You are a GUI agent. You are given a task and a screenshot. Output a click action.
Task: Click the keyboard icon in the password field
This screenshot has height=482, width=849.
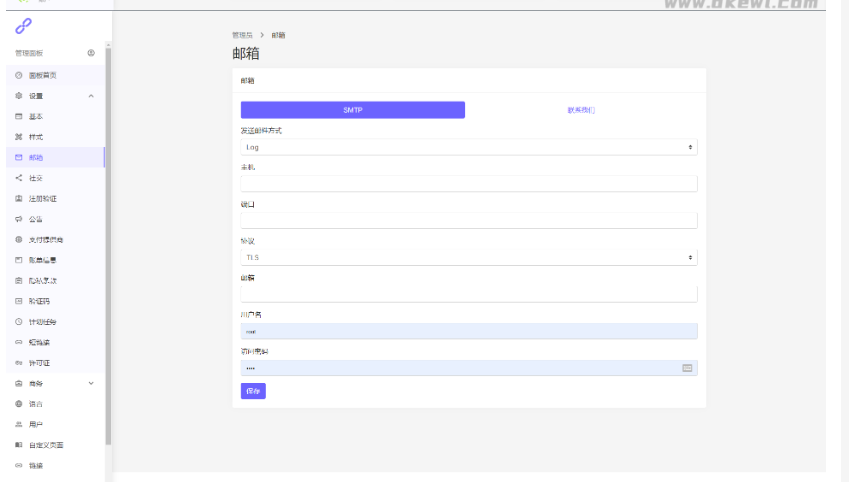tap(687, 368)
